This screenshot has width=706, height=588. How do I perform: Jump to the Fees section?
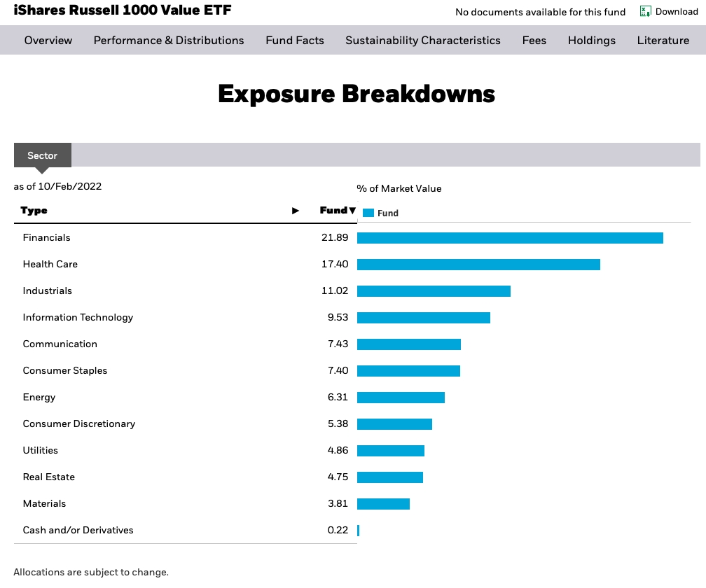coord(534,41)
